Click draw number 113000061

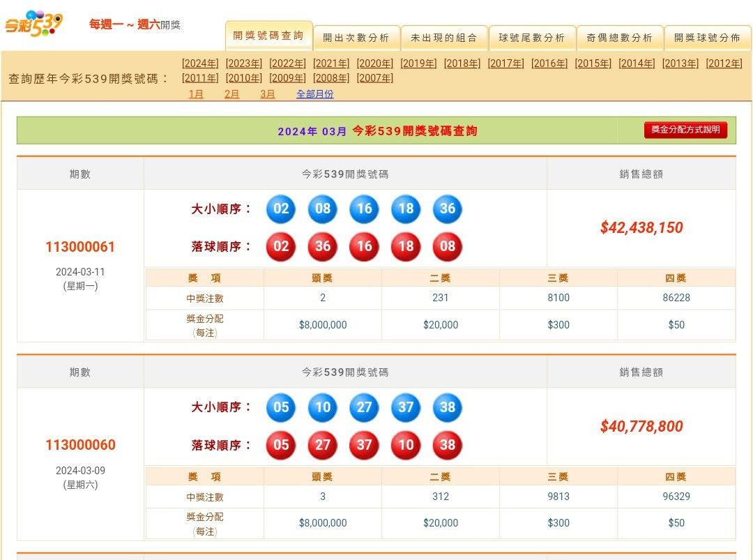point(80,247)
